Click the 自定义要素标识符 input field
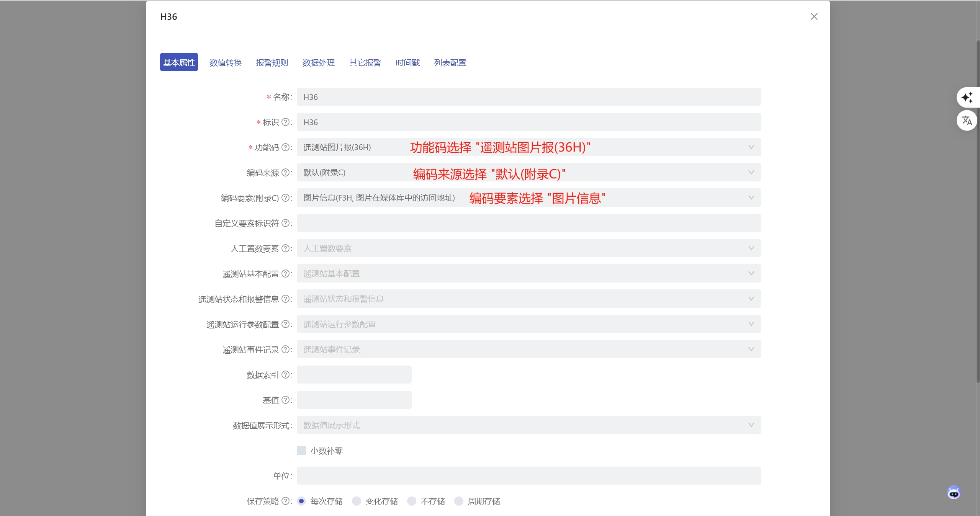 tap(529, 223)
